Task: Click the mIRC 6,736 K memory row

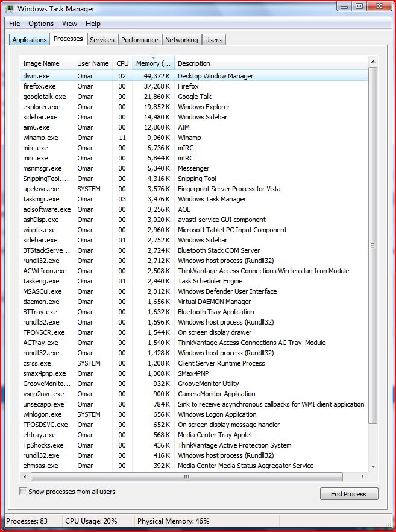Action: click(193, 148)
